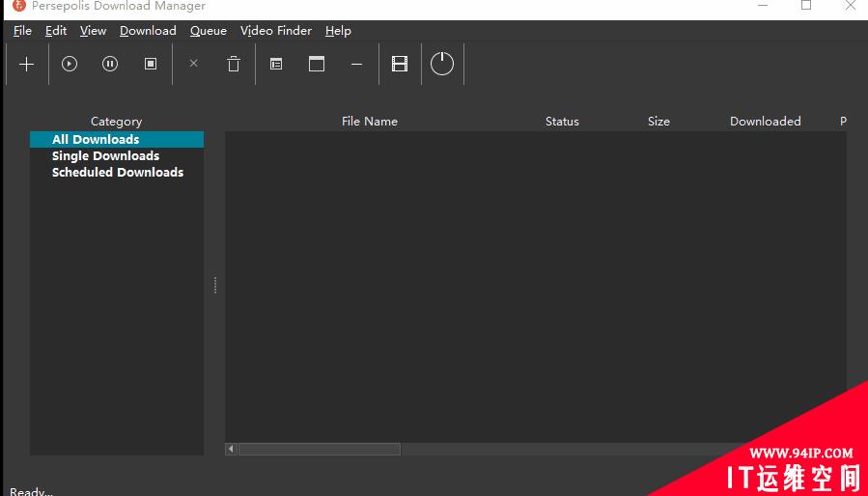The width and height of the screenshot is (868, 496).
Task: Click the Ready status bar text
Action: tap(31, 491)
